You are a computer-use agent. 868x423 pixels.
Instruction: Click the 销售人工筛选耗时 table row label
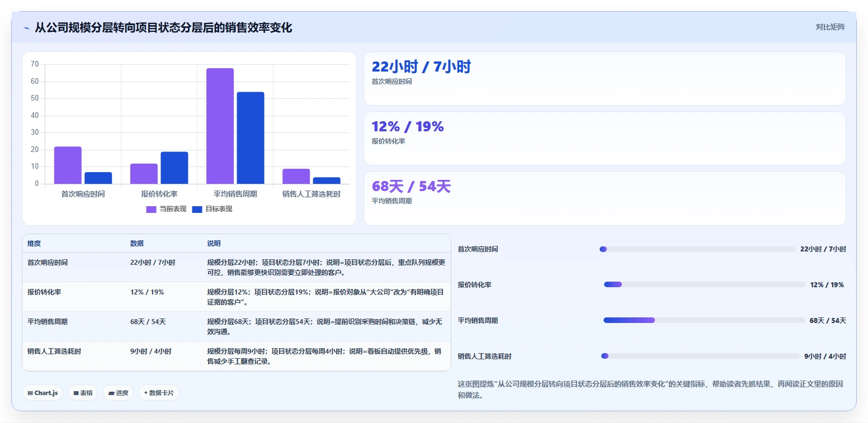point(54,351)
